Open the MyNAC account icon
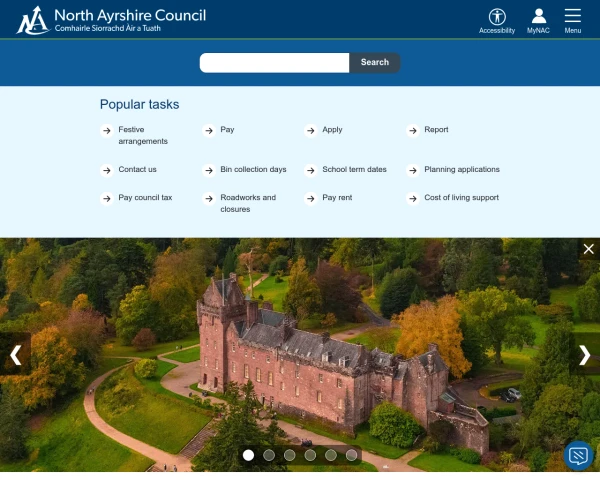The image size is (600, 480). pyautogui.click(x=538, y=18)
